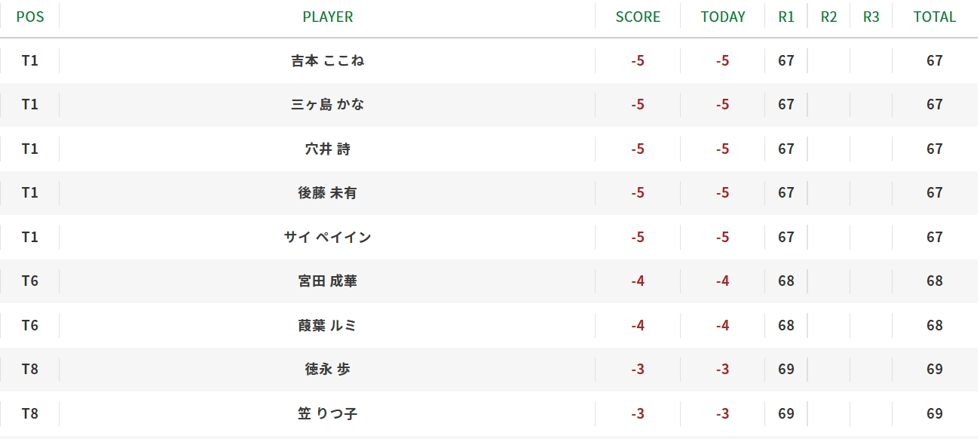The height and width of the screenshot is (439, 980).
Task: Open 笠 りつ子 player details
Action: pyautogui.click(x=327, y=413)
